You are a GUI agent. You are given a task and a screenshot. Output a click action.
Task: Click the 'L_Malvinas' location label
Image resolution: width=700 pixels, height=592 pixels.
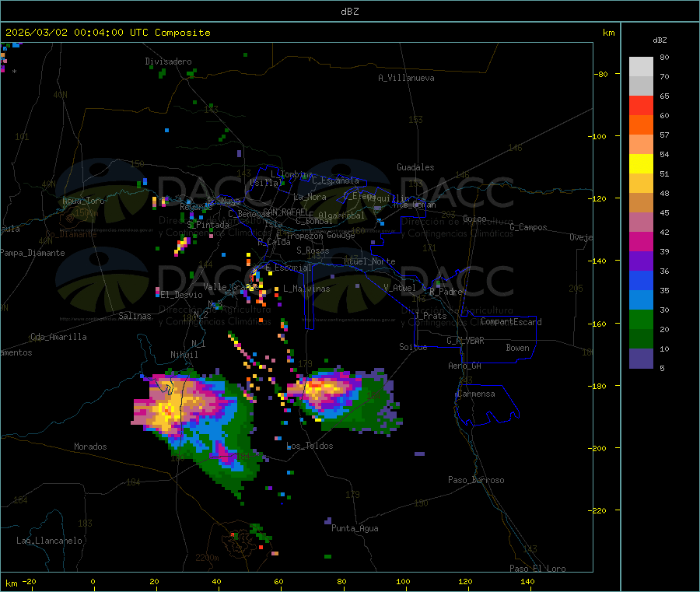tap(306, 289)
